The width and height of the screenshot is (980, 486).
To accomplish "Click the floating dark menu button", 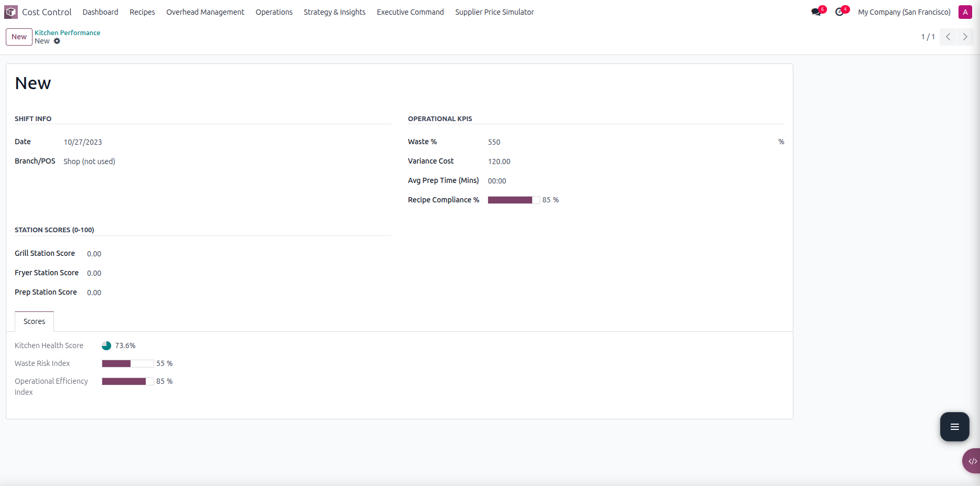I will click(954, 427).
